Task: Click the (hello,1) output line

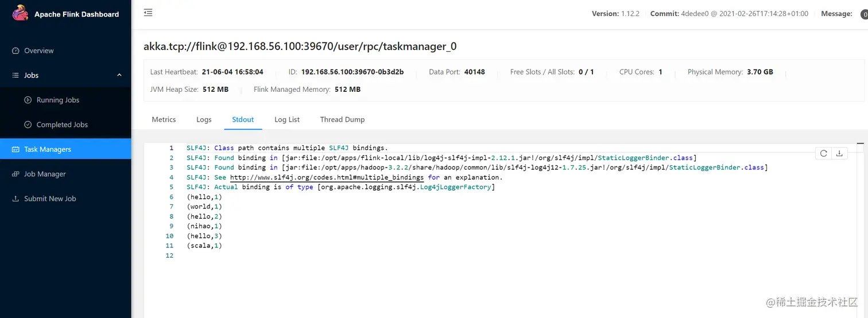Action: coord(204,197)
